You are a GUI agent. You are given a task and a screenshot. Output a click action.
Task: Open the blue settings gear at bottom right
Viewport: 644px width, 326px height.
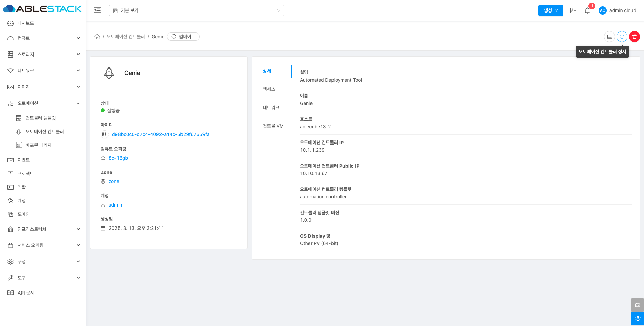[x=637, y=318]
